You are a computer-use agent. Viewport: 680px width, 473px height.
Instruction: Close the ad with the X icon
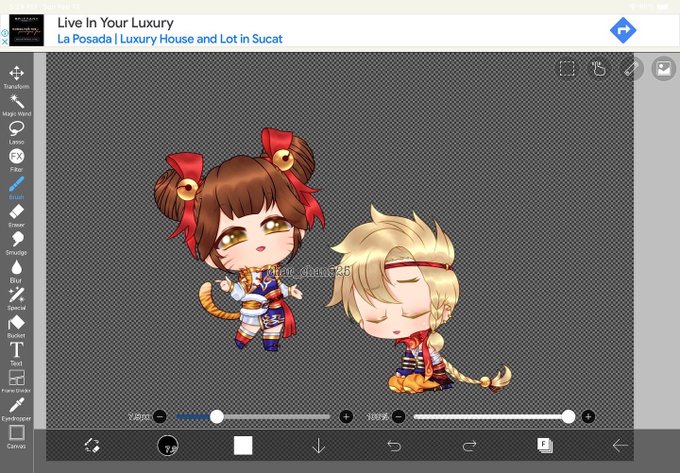(4, 42)
